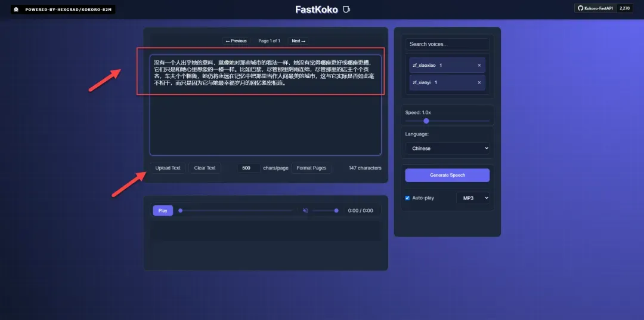Go to the Next page
Screen dimensions: 644x320
(299, 41)
